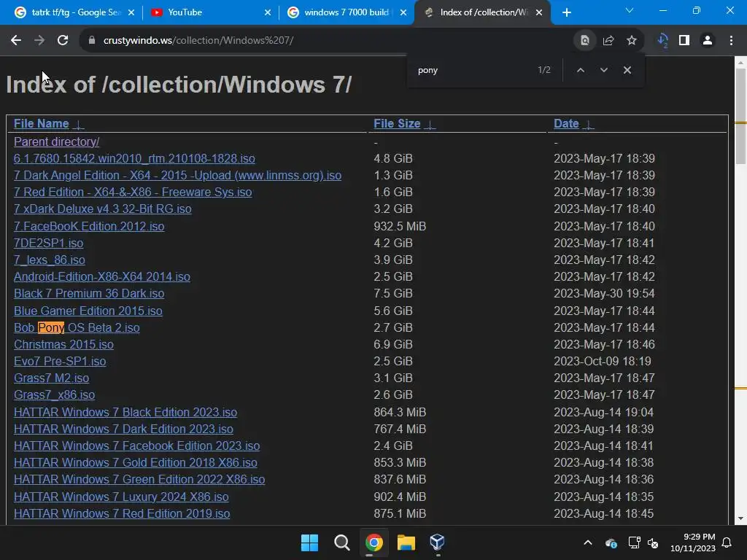The width and height of the screenshot is (747, 560).
Task: Open 'Blue Gamer Edition 2015.iso'
Action: click(88, 311)
